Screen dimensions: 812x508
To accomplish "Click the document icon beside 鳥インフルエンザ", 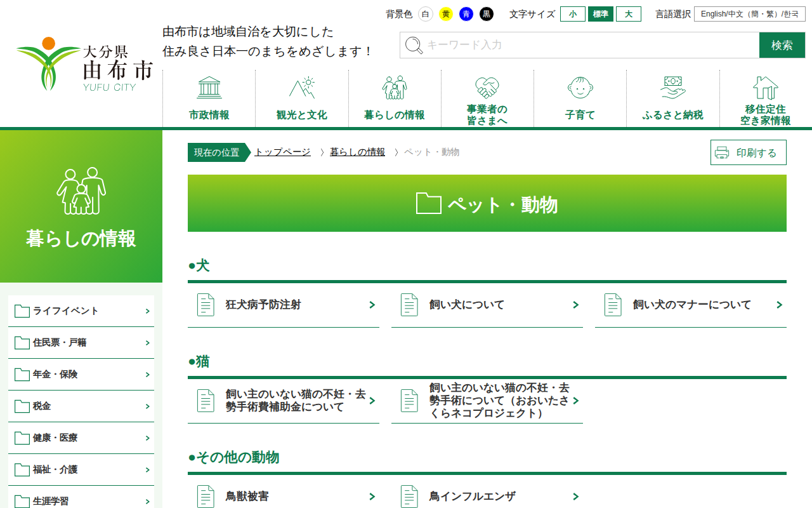I will (409, 497).
